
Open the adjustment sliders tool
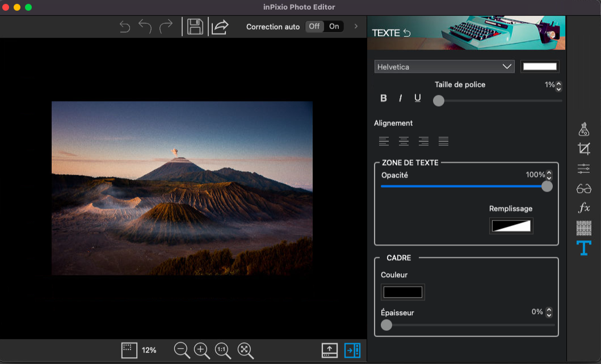tap(583, 168)
